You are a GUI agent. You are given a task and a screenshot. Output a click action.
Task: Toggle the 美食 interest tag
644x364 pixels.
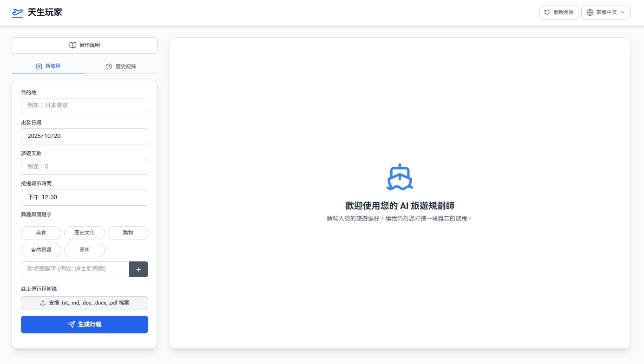41,233
